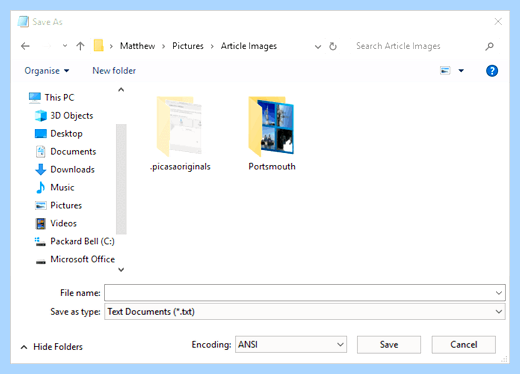Open the Save as type dropdown
Screen dimensions: 520x374
[305, 312]
